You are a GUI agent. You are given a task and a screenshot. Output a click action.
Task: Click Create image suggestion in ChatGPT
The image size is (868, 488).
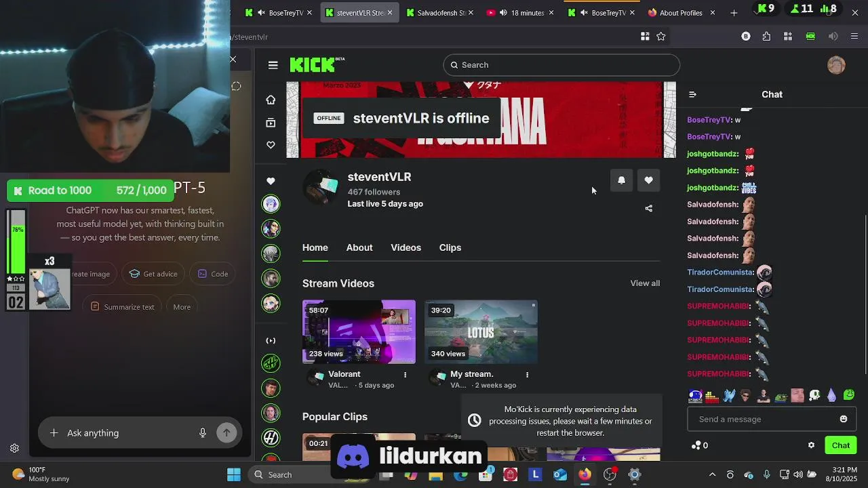click(x=90, y=274)
